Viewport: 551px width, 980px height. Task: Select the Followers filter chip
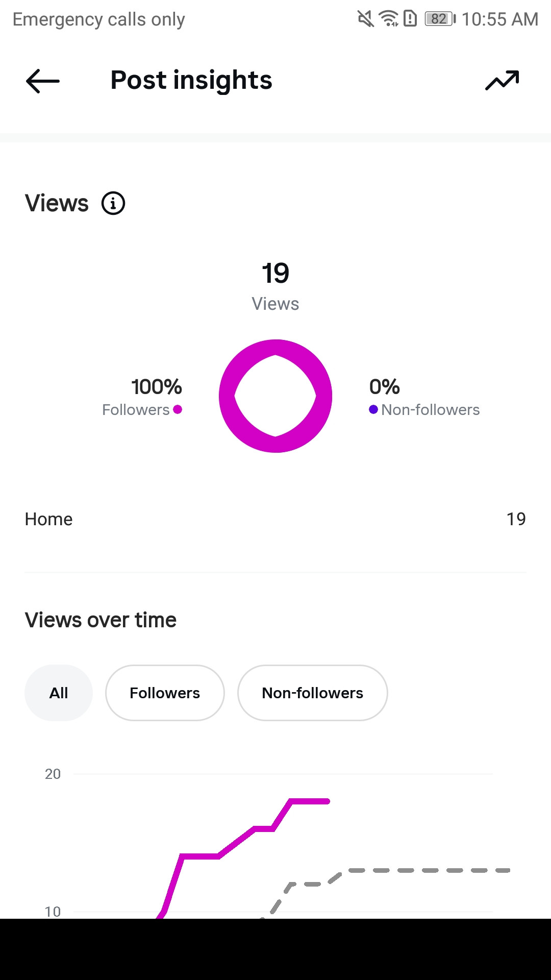165,693
